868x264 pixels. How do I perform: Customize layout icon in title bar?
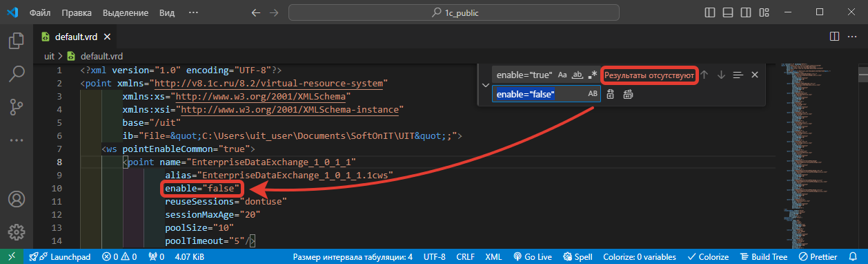click(765, 12)
